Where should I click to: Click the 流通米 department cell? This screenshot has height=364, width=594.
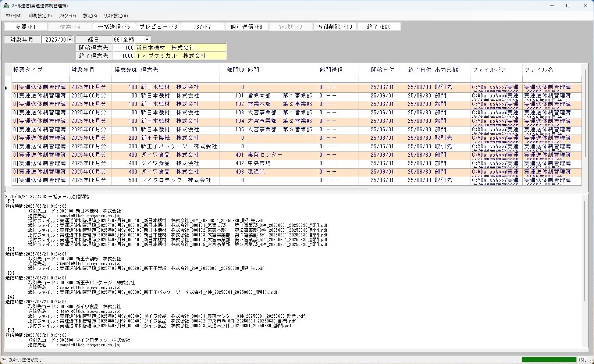click(282, 172)
